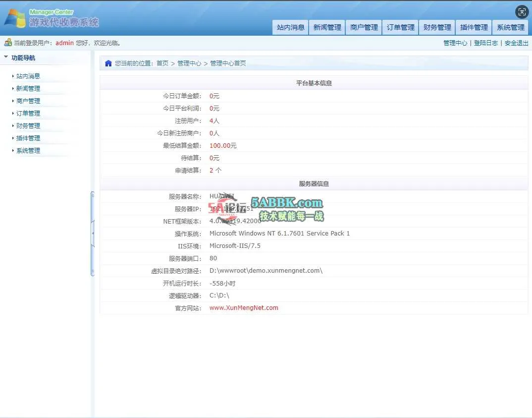Click the sidebar collapse handle
The image size is (532, 418).
pos(92,234)
